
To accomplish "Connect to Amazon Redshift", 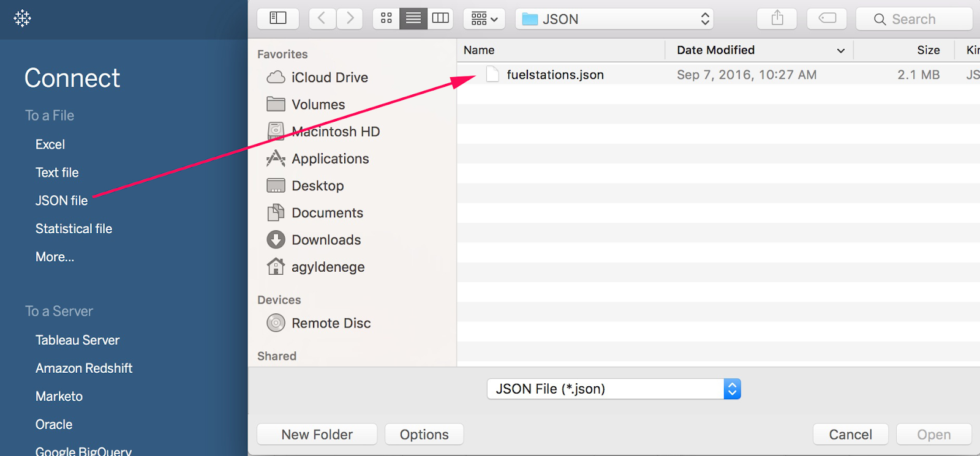I will click(x=84, y=368).
